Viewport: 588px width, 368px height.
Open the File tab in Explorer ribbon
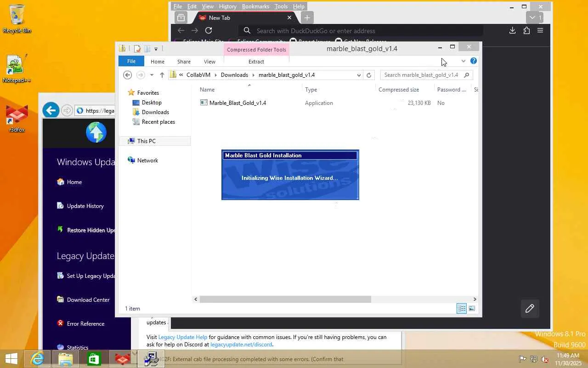(x=131, y=61)
